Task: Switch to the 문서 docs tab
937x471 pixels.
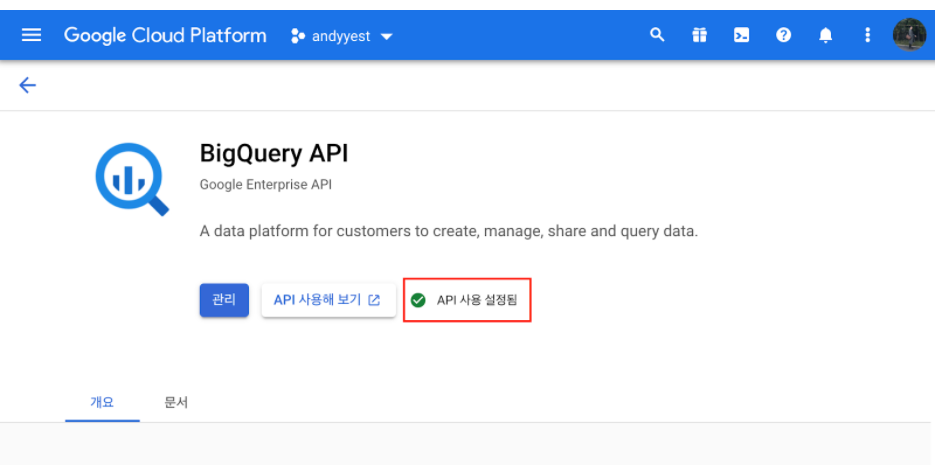Action: pos(176,402)
